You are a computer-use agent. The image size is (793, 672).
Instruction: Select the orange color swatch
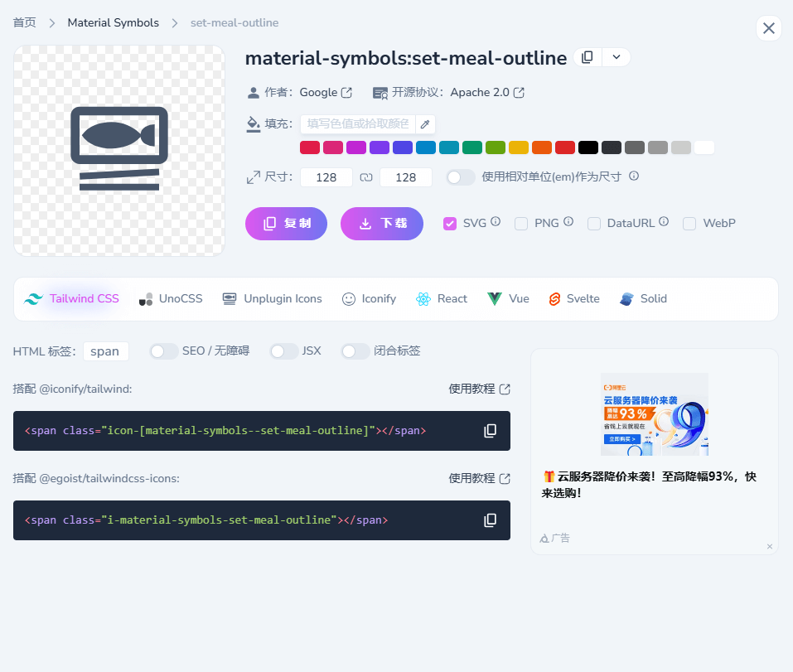click(x=542, y=147)
